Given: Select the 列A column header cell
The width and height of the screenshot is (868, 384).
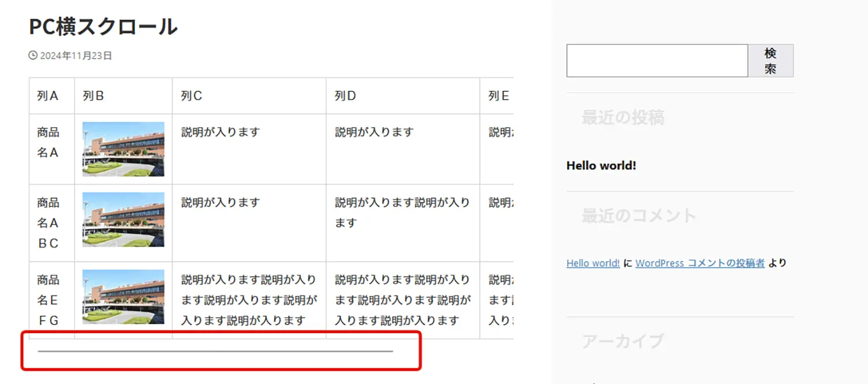Looking at the screenshot, I should (51, 95).
